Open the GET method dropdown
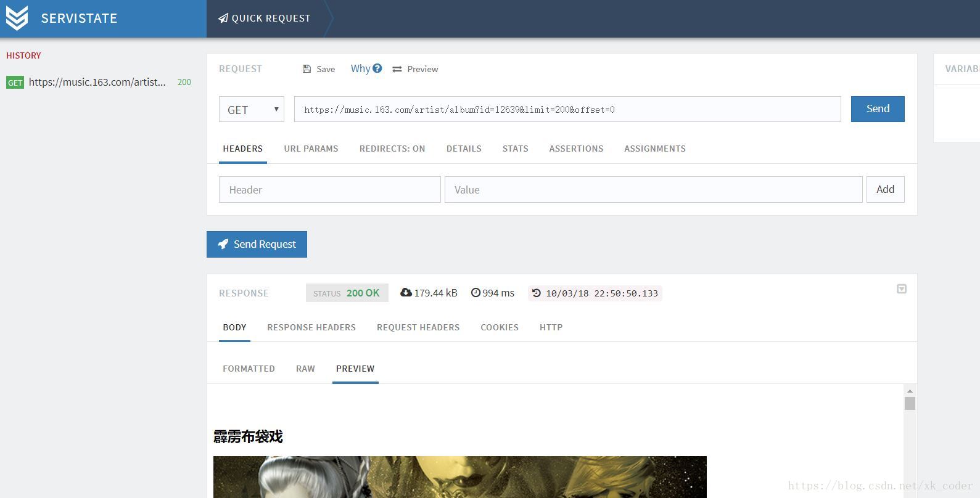This screenshot has height=498, width=980. click(x=252, y=109)
